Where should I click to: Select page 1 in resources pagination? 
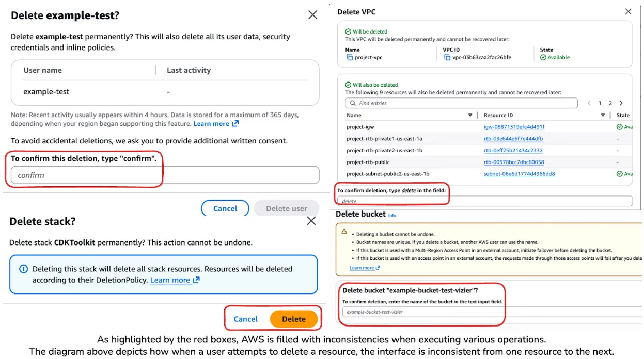click(600, 103)
